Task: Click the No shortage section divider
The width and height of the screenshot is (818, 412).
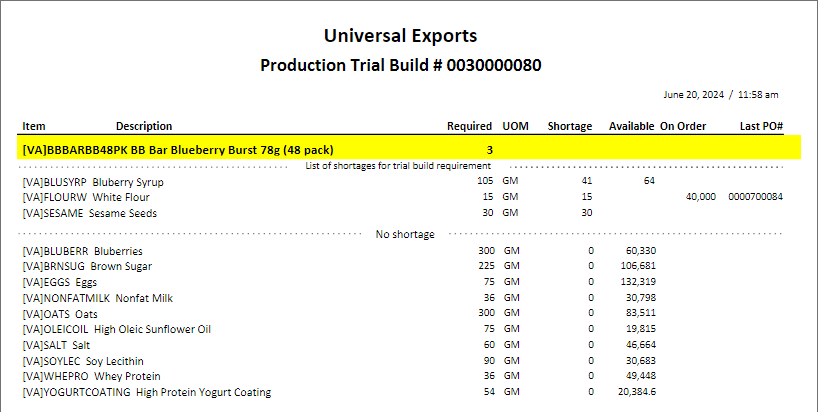Action: coord(405,234)
